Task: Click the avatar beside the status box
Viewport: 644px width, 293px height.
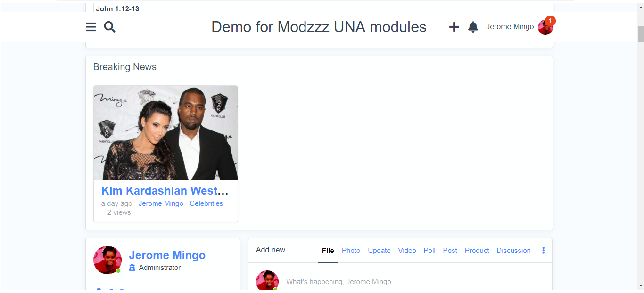Action: (x=267, y=281)
